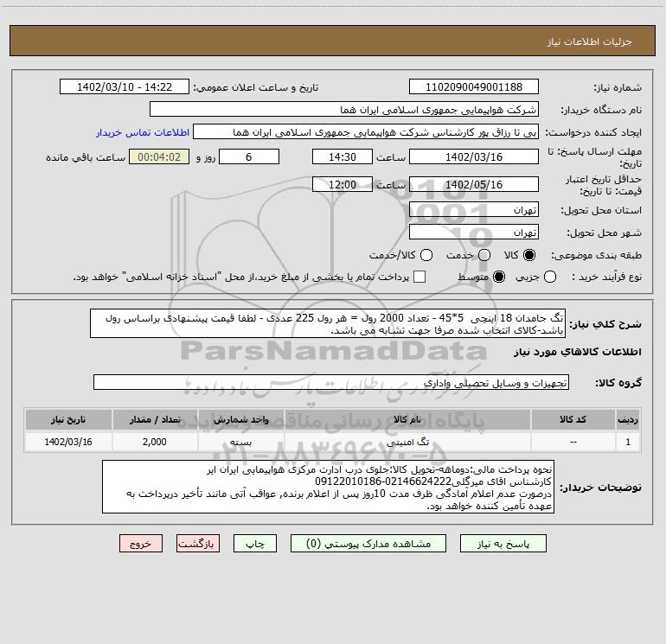Click the 1402/03/16 table date cell
666x644 pixels.
[68, 442]
